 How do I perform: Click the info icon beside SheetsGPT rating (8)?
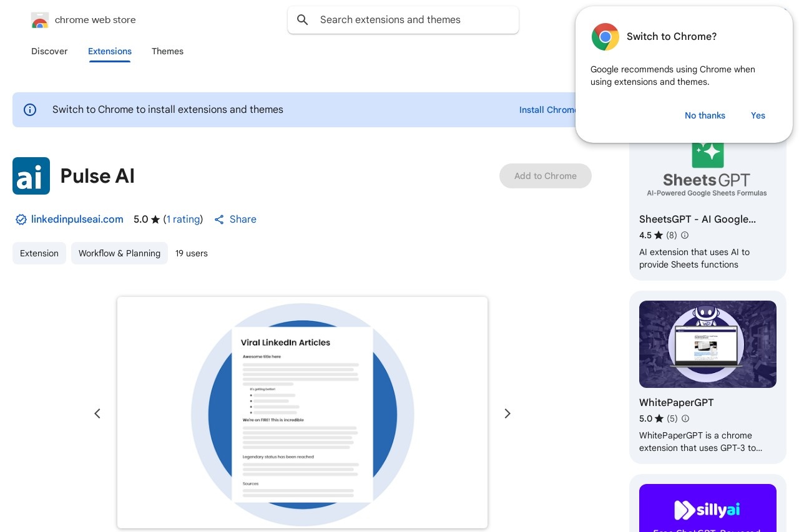(x=685, y=236)
